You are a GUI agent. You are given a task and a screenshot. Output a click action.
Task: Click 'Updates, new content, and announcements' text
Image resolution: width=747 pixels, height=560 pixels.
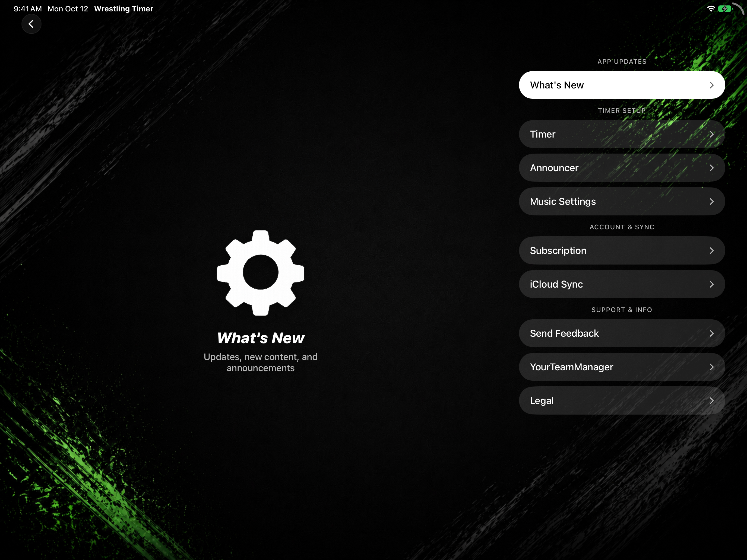click(x=261, y=362)
